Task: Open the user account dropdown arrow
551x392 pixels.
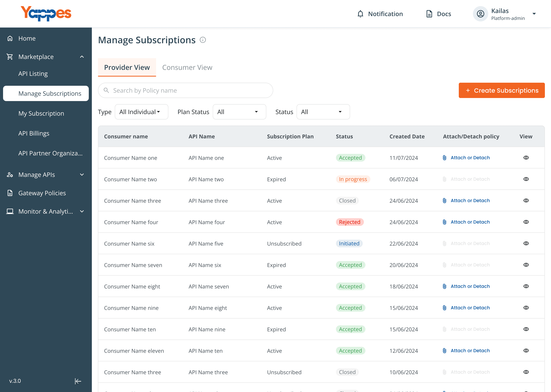Action: (x=534, y=14)
